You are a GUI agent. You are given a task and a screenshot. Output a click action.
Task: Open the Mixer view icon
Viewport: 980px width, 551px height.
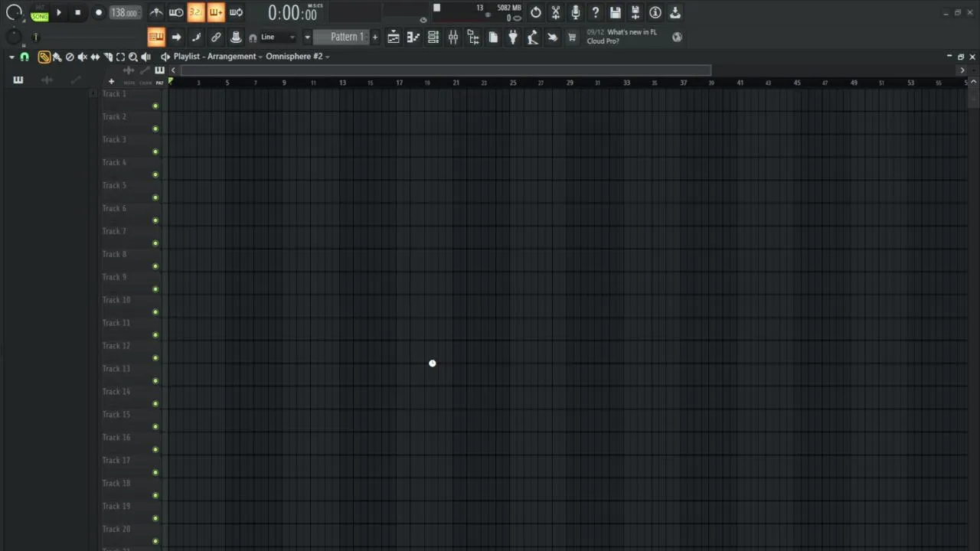453,37
